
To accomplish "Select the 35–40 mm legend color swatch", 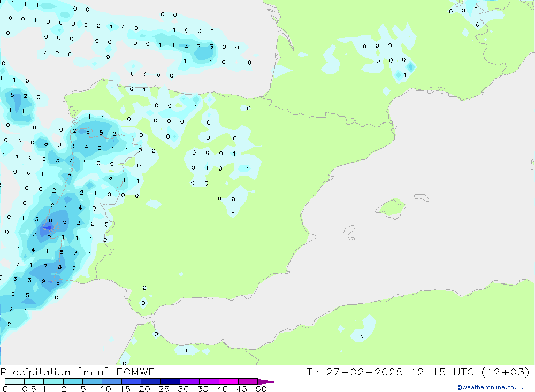I will [209, 381].
